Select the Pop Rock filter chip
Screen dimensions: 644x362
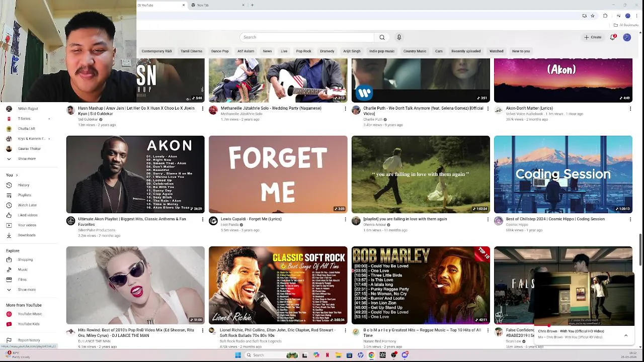tap(303, 51)
